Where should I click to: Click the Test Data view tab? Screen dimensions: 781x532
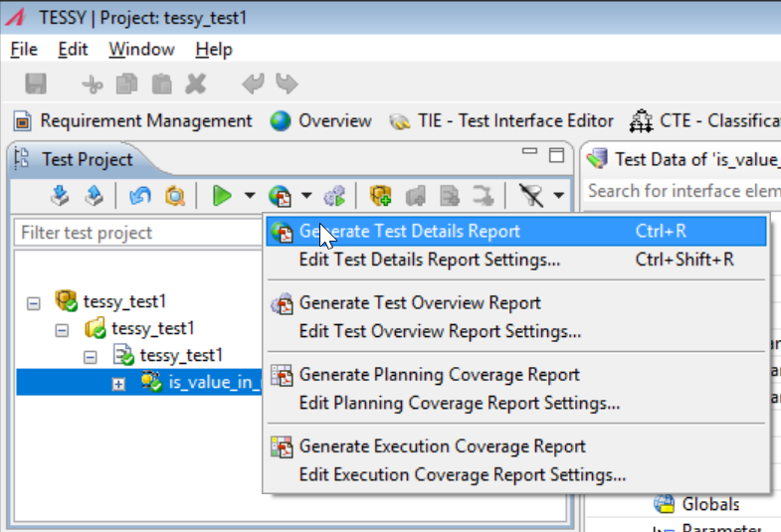[x=683, y=159]
